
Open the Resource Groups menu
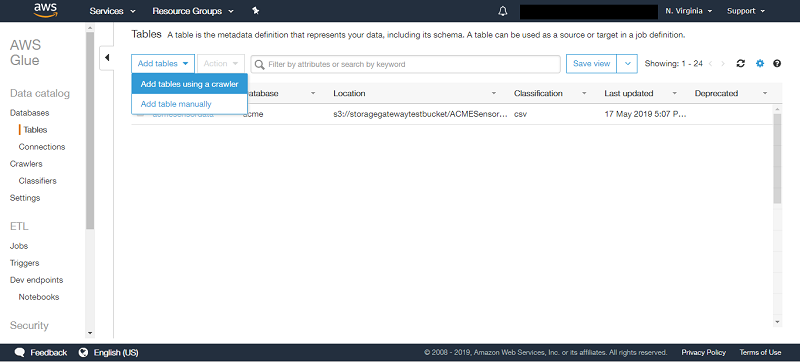click(193, 11)
